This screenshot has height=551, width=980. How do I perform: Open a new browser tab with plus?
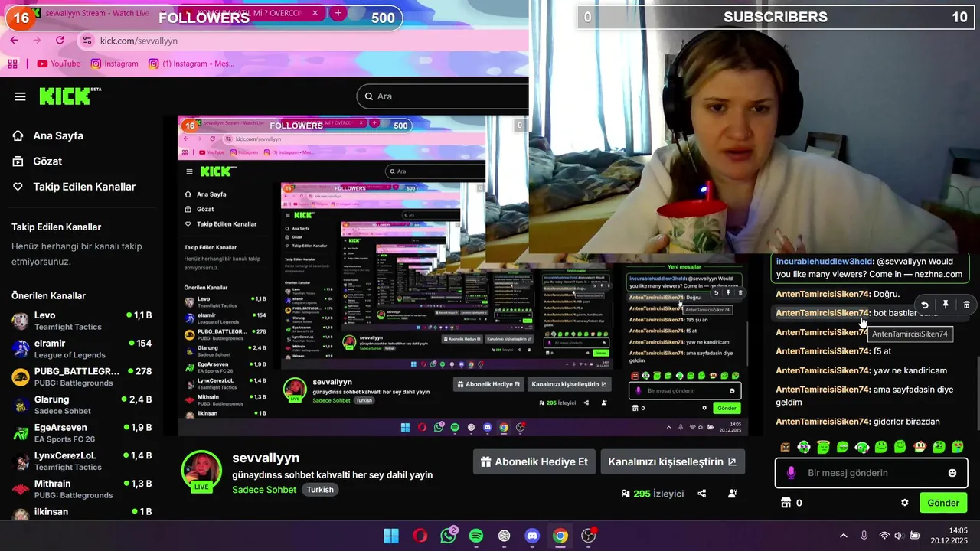[x=338, y=14]
